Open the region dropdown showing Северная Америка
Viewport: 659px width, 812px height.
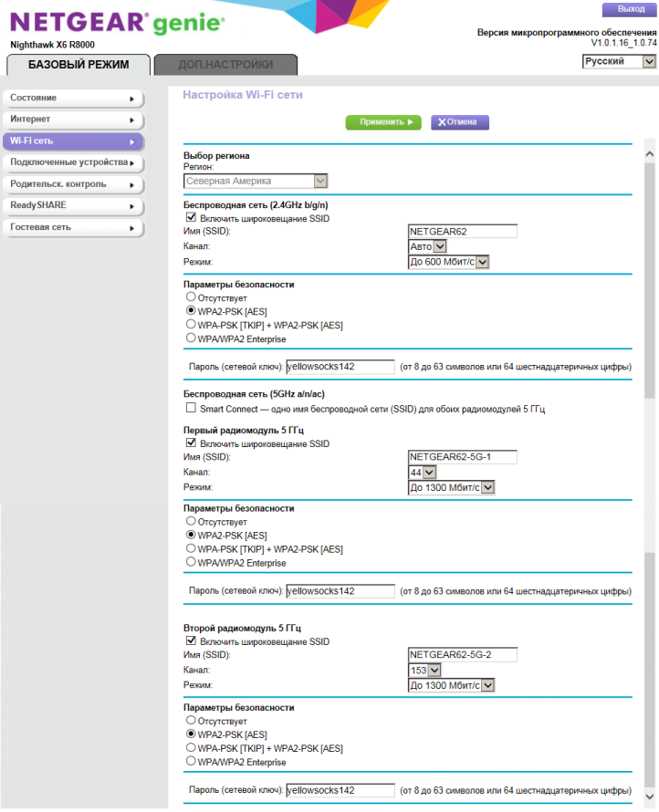(x=256, y=181)
